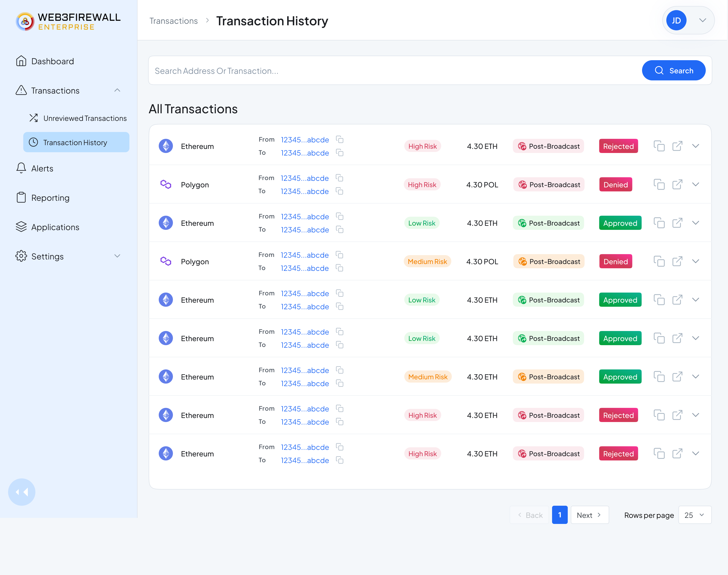Click Approved status in Ethereum Medium Risk row

coord(620,377)
